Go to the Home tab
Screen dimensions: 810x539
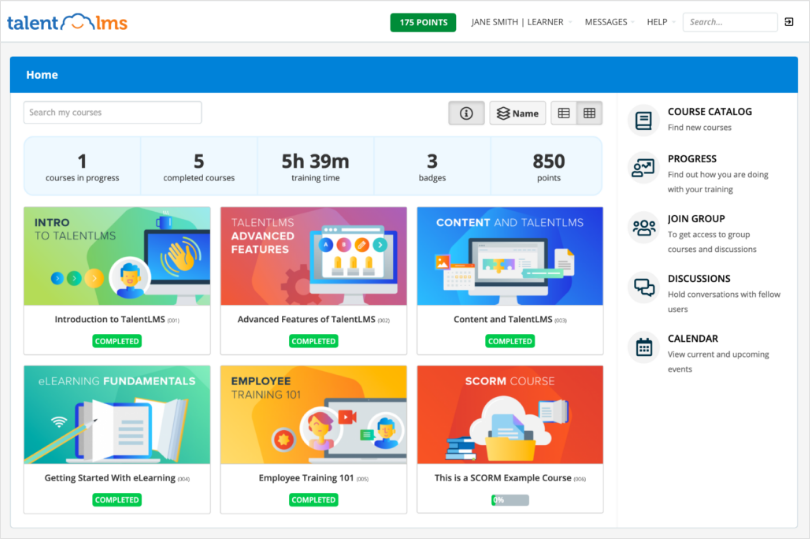click(x=42, y=75)
